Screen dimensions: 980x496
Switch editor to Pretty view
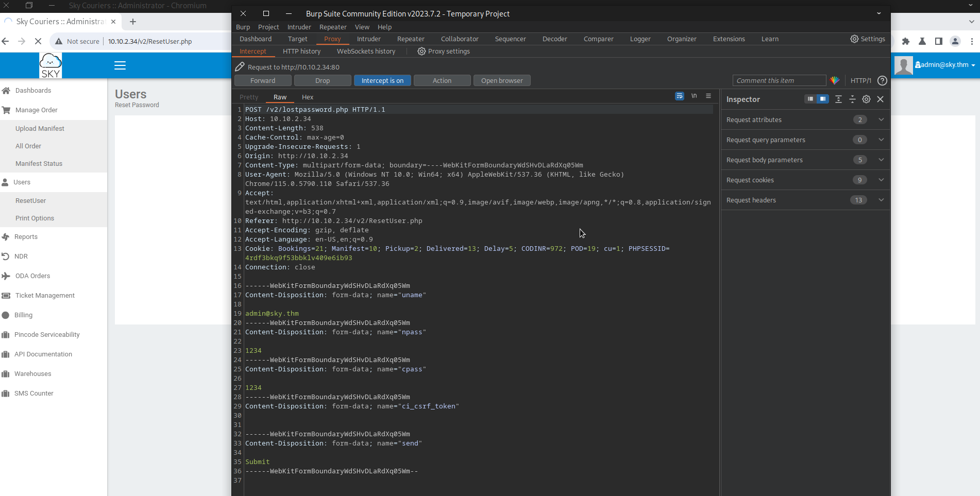(x=249, y=97)
